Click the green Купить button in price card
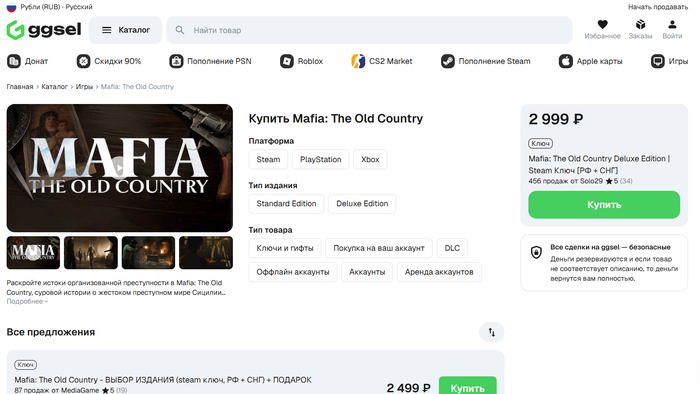 point(604,205)
